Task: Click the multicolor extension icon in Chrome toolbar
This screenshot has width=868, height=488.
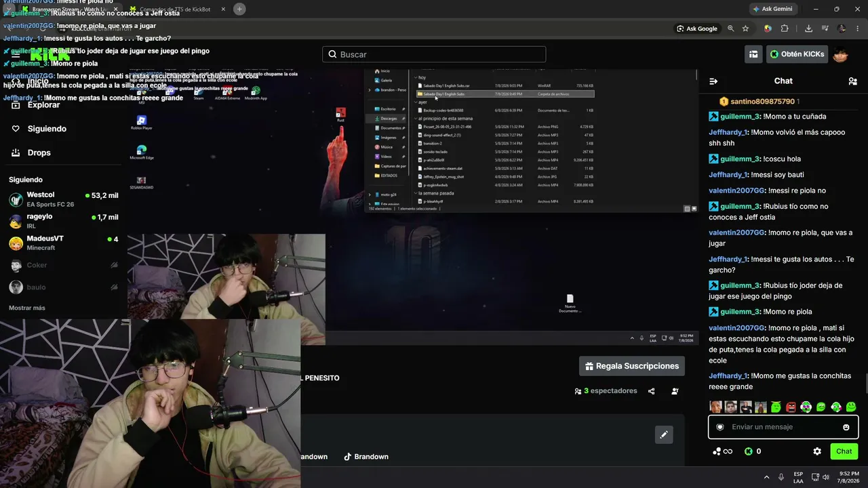Action: click(x=768, y=28)
